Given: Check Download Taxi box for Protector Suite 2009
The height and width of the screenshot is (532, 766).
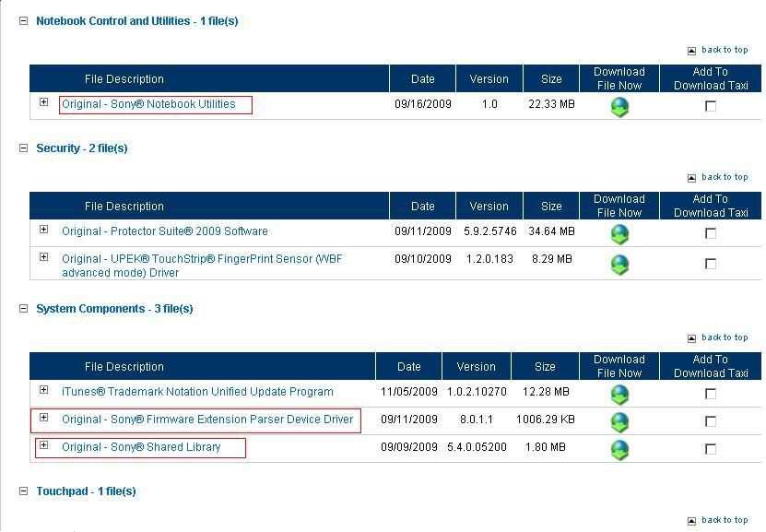Looking at the screenshot, I should [711, 233].
